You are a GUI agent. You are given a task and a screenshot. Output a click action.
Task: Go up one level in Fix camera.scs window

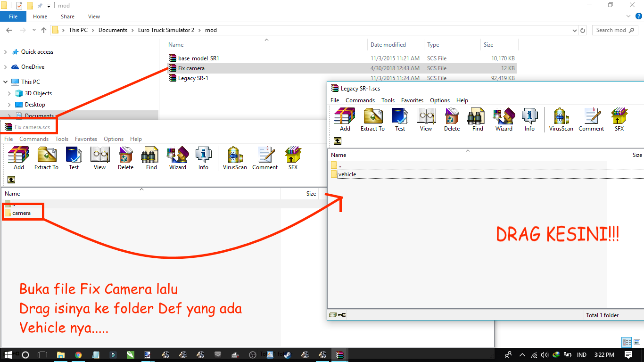coord(11,180)
